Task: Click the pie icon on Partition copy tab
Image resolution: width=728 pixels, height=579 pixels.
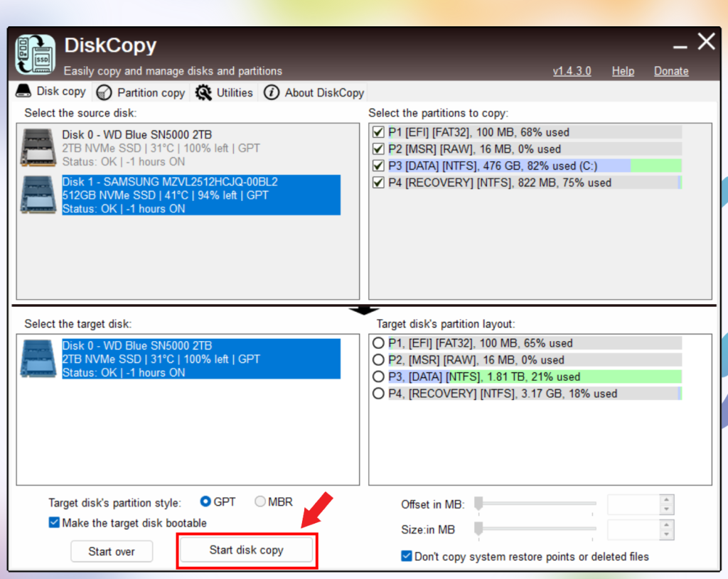Action: [x=104, y=93]
